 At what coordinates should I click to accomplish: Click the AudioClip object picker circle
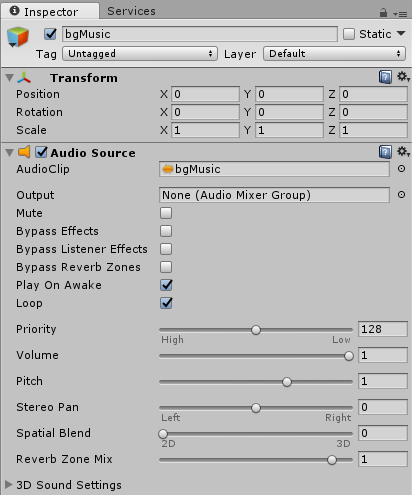[x=401, y=169]
